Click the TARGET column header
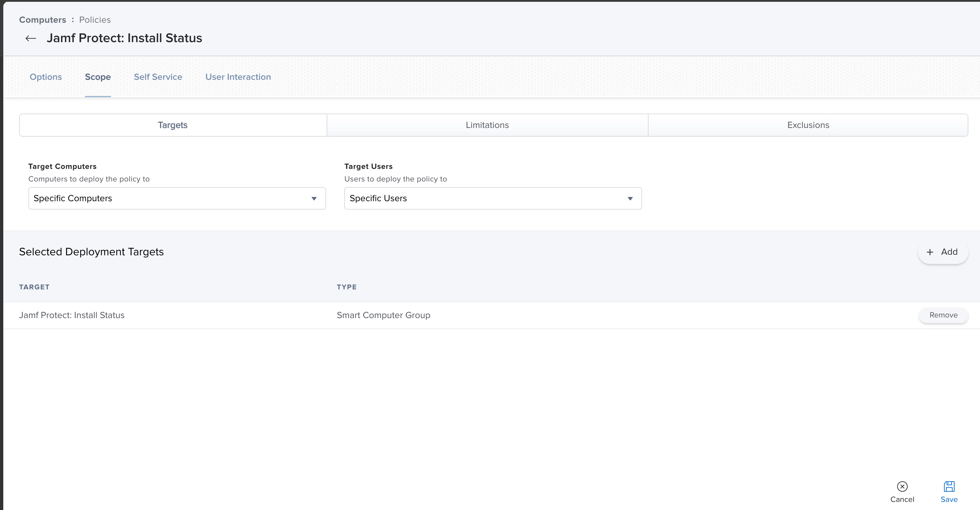 [34, 287]
